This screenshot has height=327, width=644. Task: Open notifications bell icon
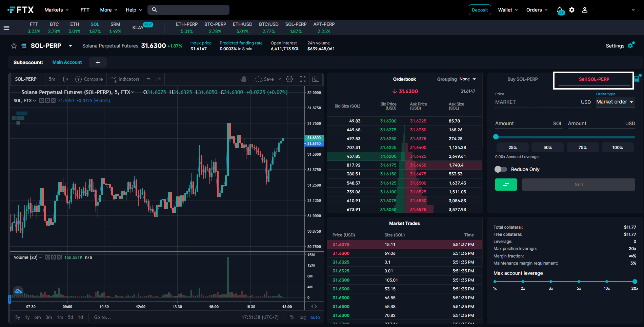(560, 10)
